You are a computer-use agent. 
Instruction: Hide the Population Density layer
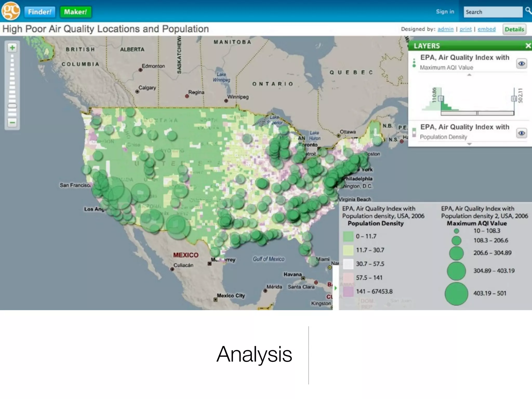(x=522, y=133)
